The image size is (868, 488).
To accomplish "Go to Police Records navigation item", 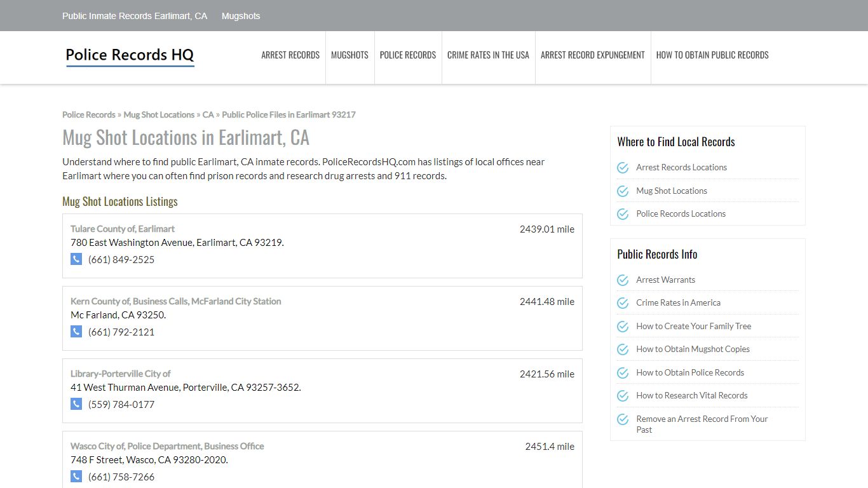I will coord(408,55).
